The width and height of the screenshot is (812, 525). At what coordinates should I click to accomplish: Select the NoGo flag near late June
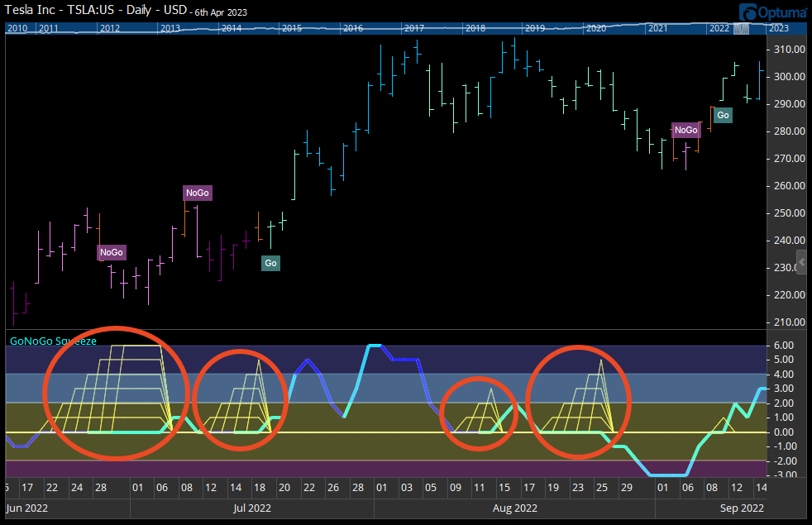[x=112, y=252]
